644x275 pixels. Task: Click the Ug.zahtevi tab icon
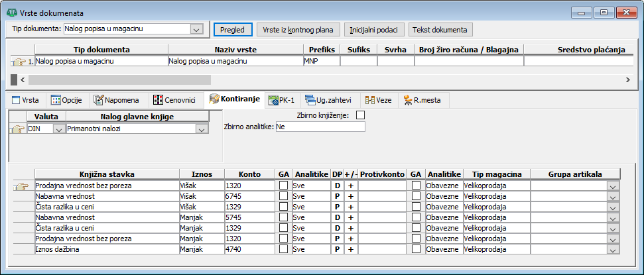point(310,100)
